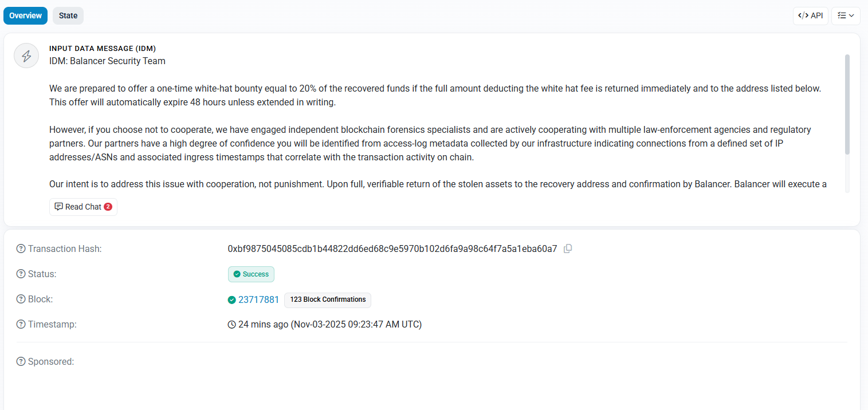Open the view options dropdown beside API
Screen dimensions: 868x410
pyautogui.click(x=846, y=15)
